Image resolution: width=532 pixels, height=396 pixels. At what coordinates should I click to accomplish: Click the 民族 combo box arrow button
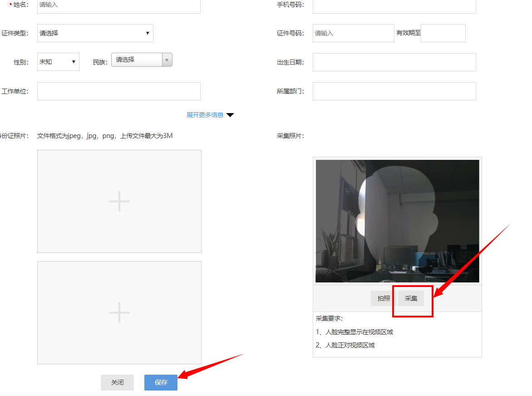pos(167,60)
